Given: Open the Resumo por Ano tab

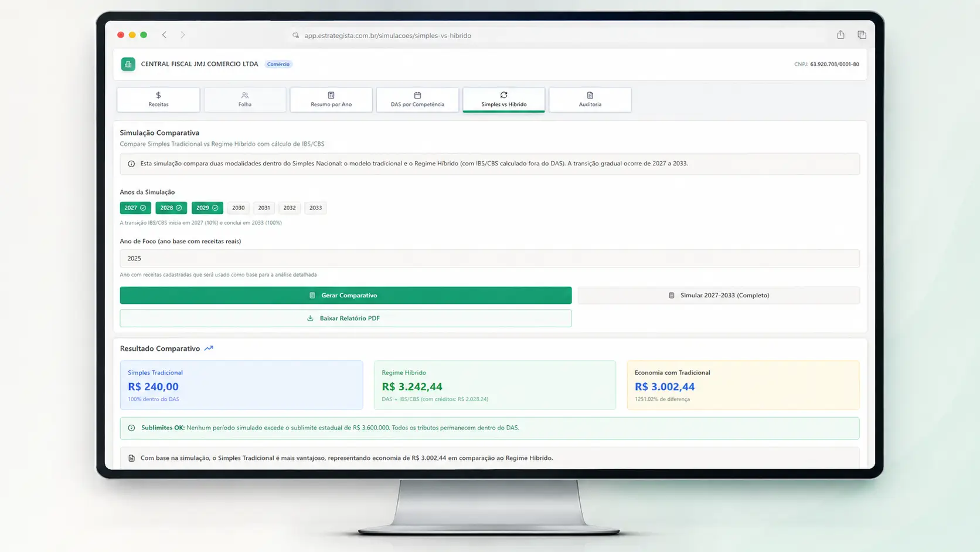Looking at the screenshot, I should [331, 100].
